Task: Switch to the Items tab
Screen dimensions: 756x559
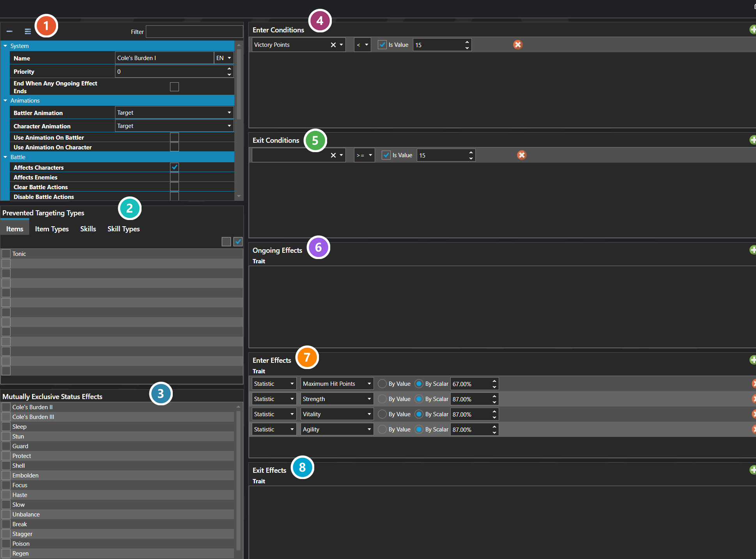Action: [x=15, y=229]
